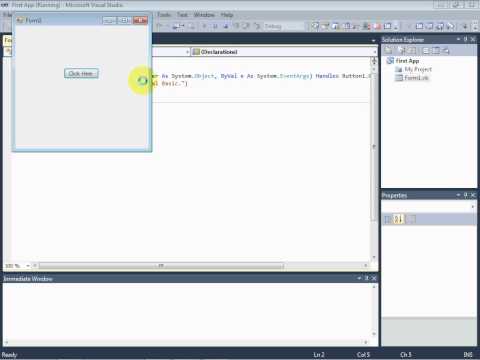Open the (Declarations) method dropdown
The width and height of the screenshot is (480, 360).
click(x=375, y=52)
